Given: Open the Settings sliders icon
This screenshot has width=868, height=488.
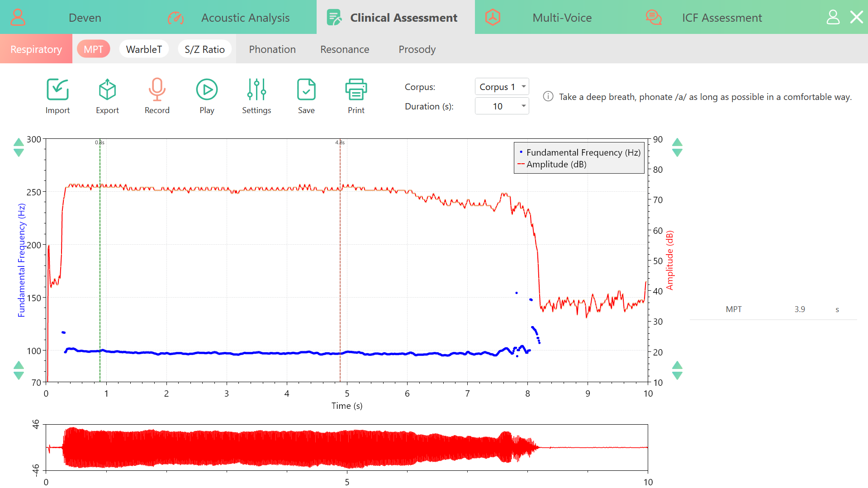Looking at the screenshot, I should tap(256, 90).
